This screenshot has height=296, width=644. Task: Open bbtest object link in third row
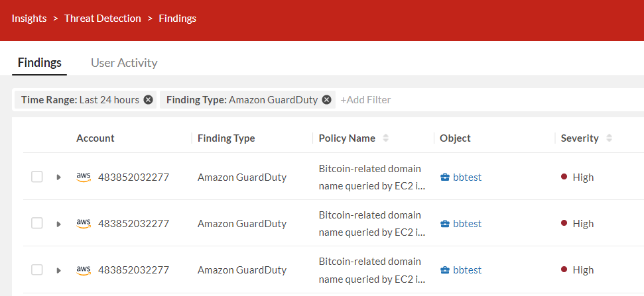click(x=467, y=270)
